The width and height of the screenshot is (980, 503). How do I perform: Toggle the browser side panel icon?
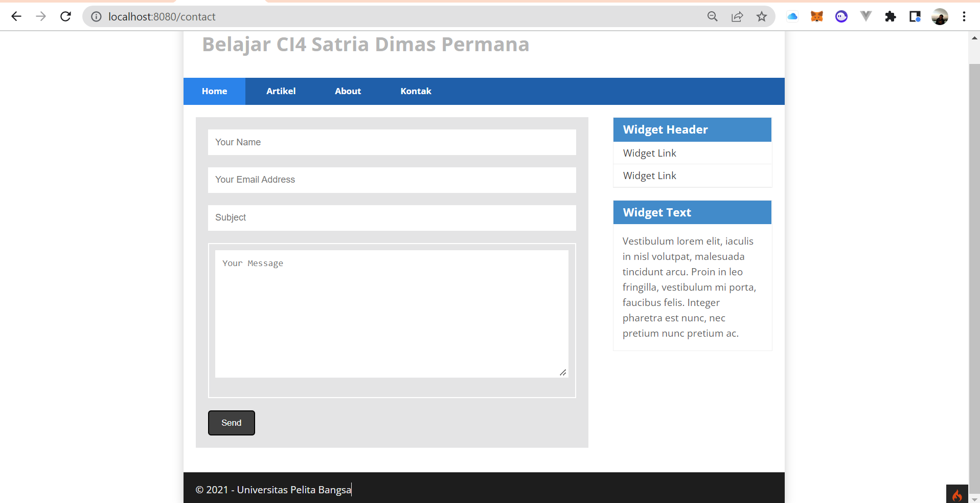915,17
